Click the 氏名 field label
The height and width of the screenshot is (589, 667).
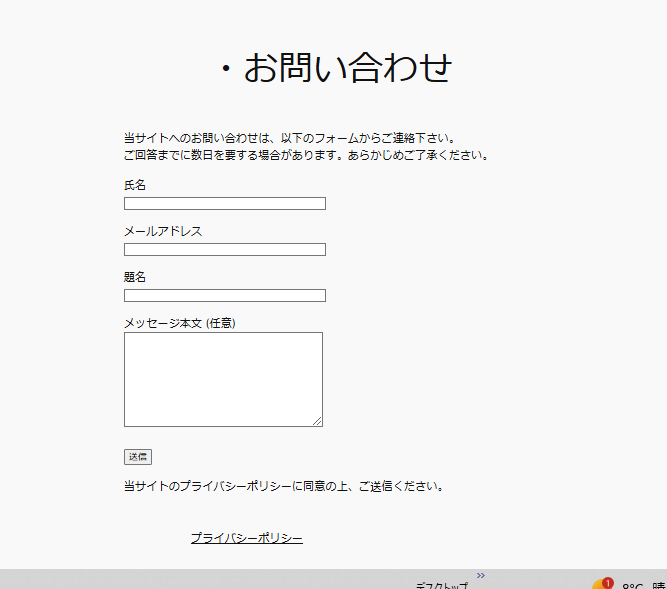[x=135, y=186]
